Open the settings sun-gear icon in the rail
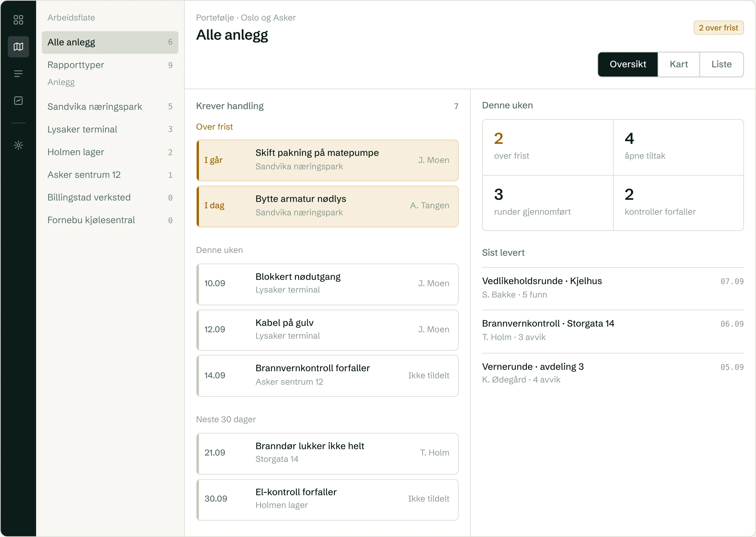 pos(18,145)
